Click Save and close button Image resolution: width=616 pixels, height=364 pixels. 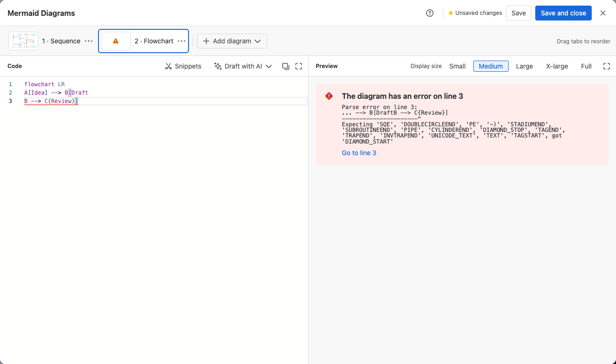pos(563,13)
